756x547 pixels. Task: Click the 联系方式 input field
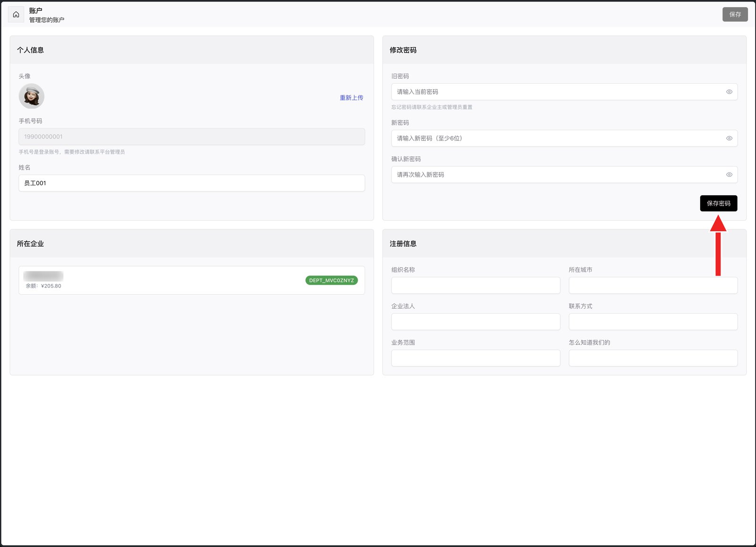point(653,322)
